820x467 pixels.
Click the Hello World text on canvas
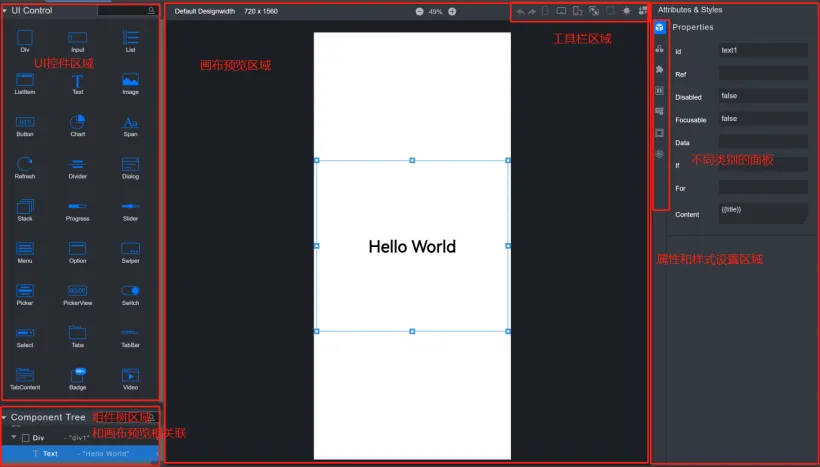tap(412, 246)
